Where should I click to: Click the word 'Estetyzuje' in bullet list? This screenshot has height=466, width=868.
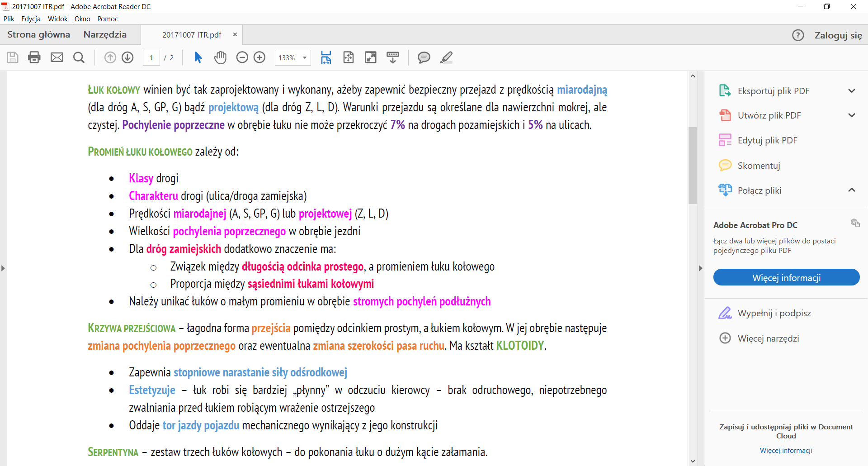coord(152,390)
